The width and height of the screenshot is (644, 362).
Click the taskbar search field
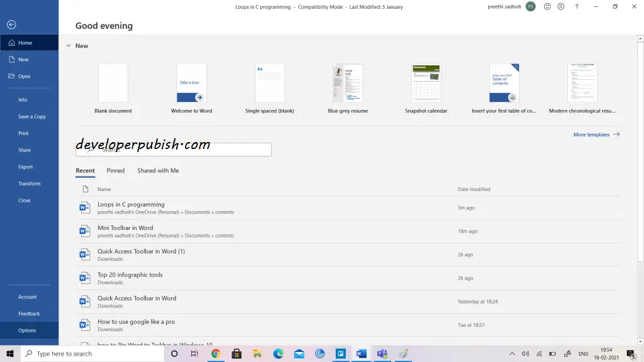[x=92, y=353]
